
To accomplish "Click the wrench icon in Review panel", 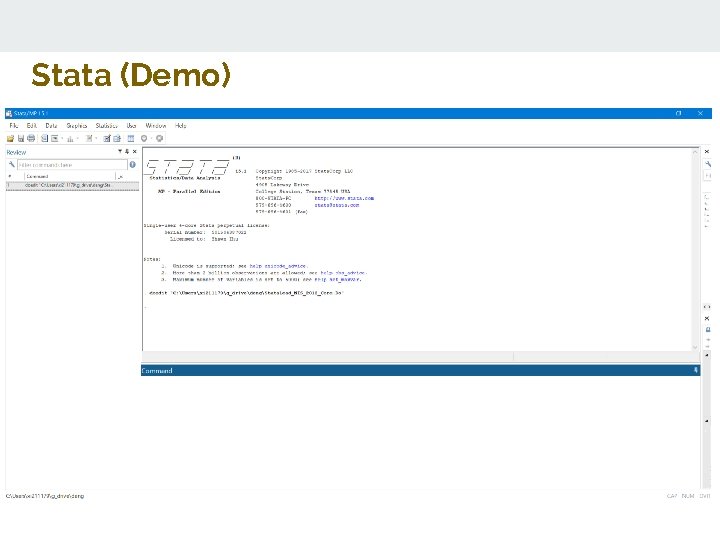I will (x=11, y=164).
